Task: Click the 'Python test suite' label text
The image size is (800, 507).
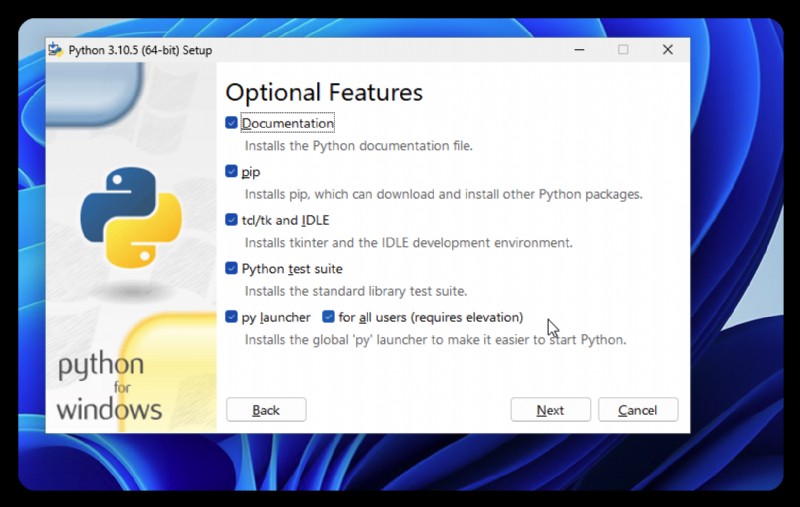Action: [x=292, y=269]
